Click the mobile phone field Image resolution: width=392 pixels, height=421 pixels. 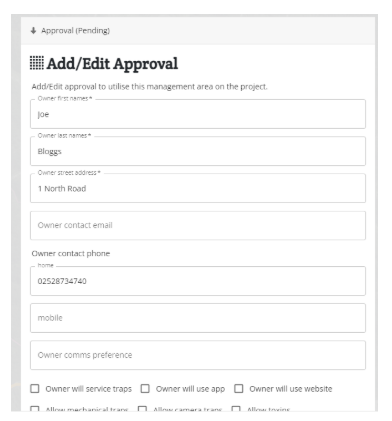click(x=198, y=318)
